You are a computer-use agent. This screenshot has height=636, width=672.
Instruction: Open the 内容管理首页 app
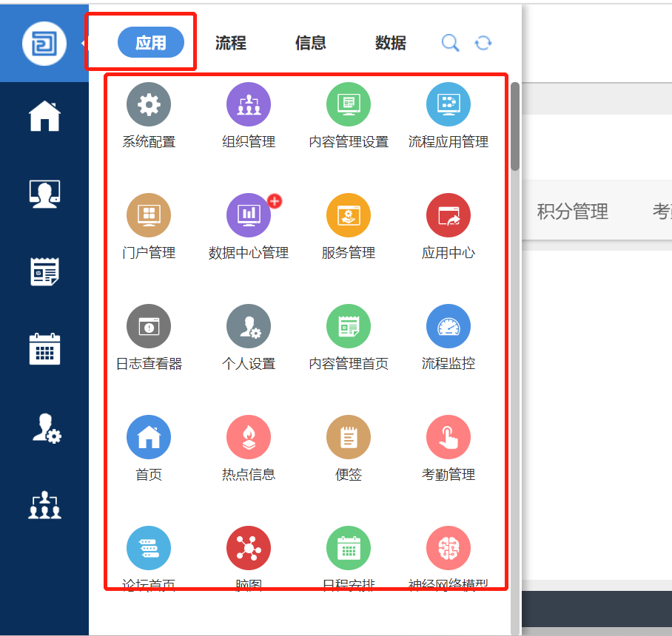pos(349,326)
